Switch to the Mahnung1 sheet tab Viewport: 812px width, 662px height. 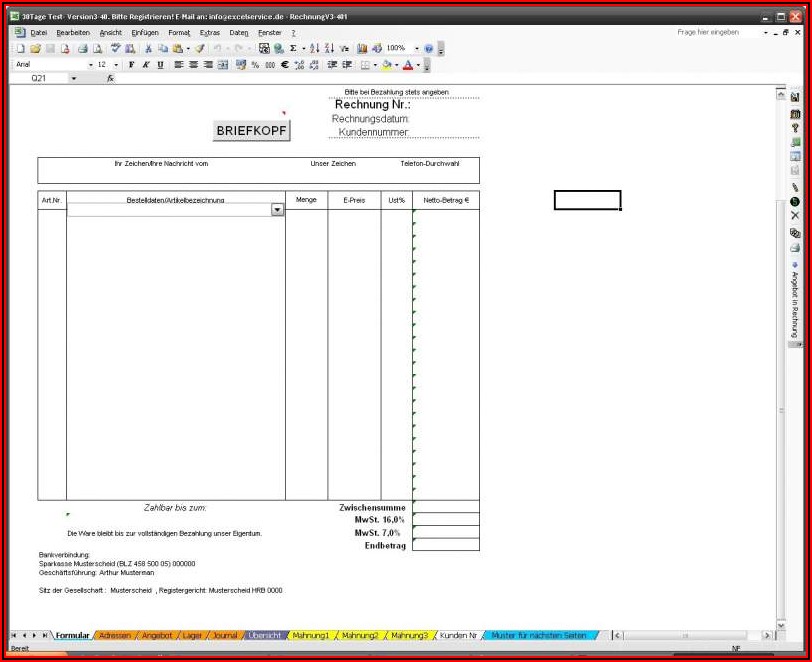[310, 635]
